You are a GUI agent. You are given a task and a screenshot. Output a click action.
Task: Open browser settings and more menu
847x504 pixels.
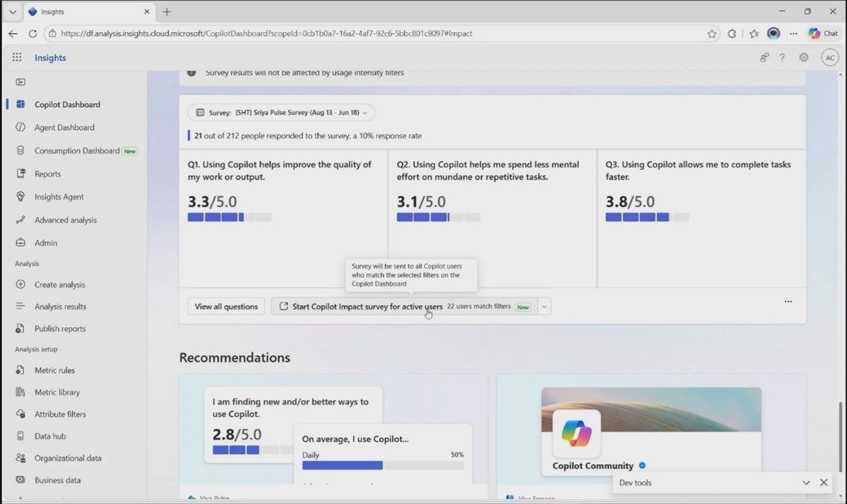[x=794, y=33]
